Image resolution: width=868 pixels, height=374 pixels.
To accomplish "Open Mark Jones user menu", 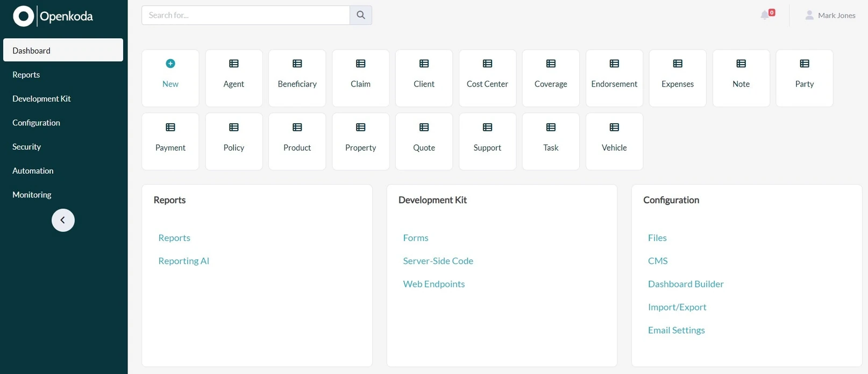I will pos(830,15).
